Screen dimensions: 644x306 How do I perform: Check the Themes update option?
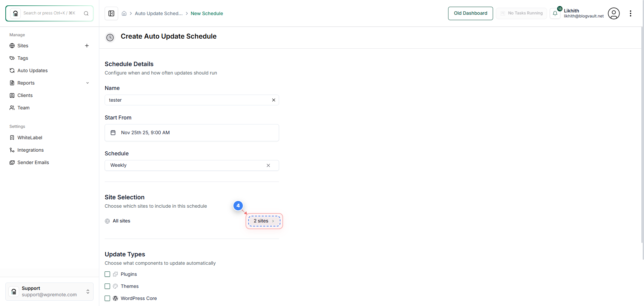(107, 286)
